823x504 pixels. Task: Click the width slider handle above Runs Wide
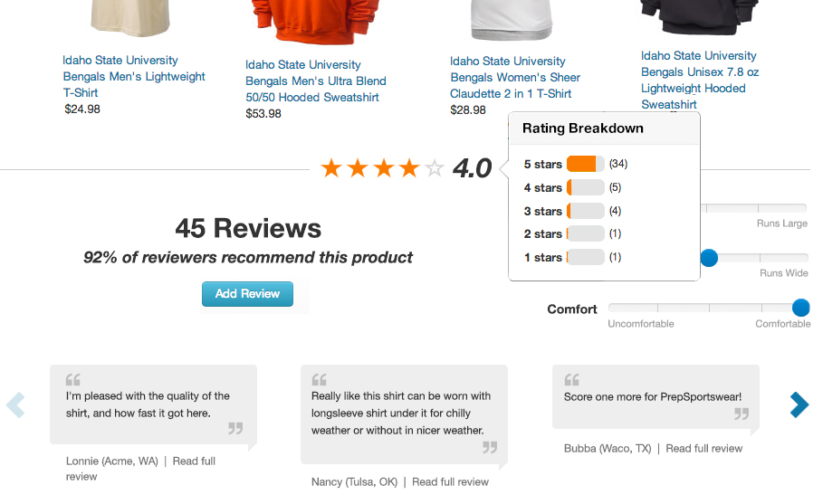pos(709,258)
